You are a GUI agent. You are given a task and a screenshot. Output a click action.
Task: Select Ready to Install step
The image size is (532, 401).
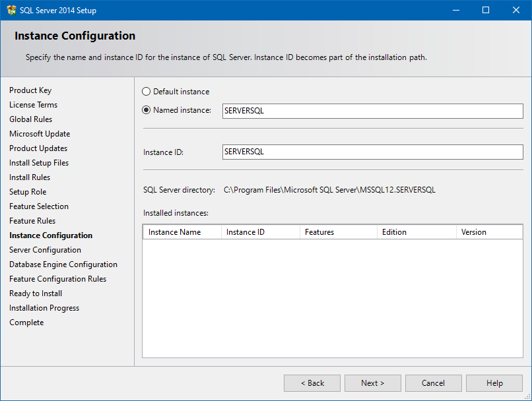[x=36, y=293]
